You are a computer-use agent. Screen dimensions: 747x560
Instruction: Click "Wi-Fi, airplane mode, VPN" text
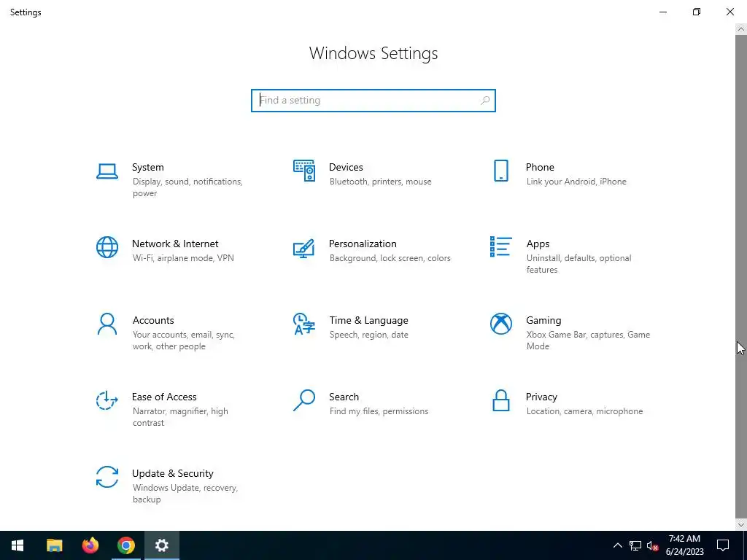pos(183,258)
